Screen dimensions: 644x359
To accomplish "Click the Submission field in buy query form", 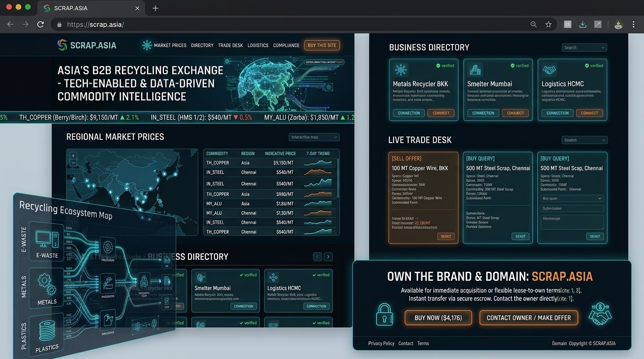I will (572, 208).
